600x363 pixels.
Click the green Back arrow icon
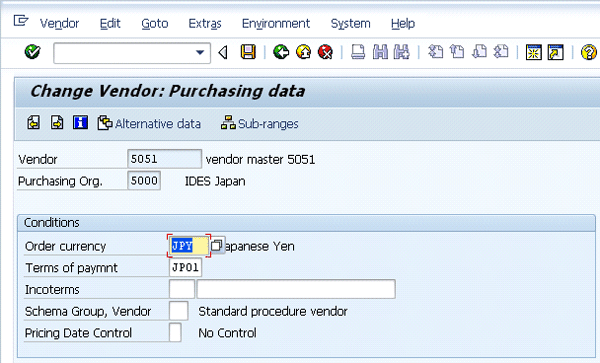[281, 52]
